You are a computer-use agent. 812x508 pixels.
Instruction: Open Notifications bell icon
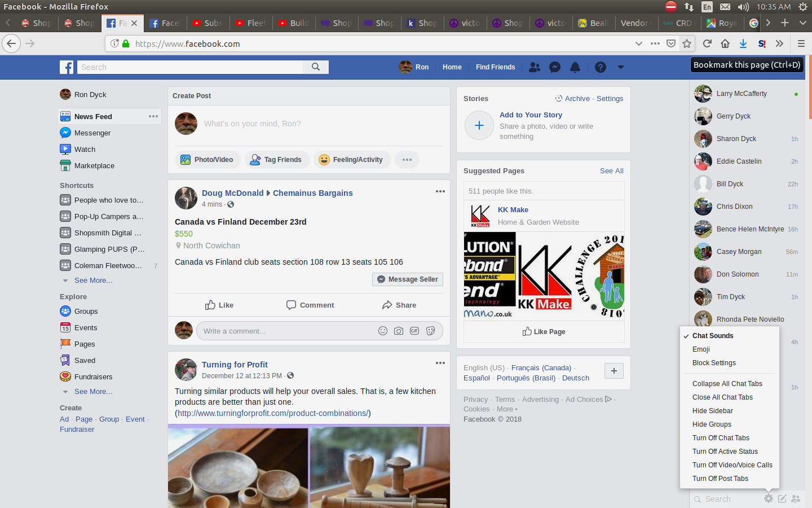(575, 67)
